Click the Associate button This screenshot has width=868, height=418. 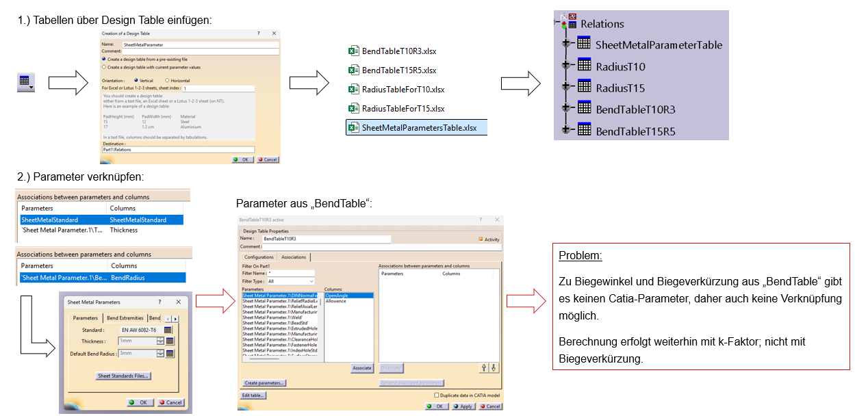point(362,368)
